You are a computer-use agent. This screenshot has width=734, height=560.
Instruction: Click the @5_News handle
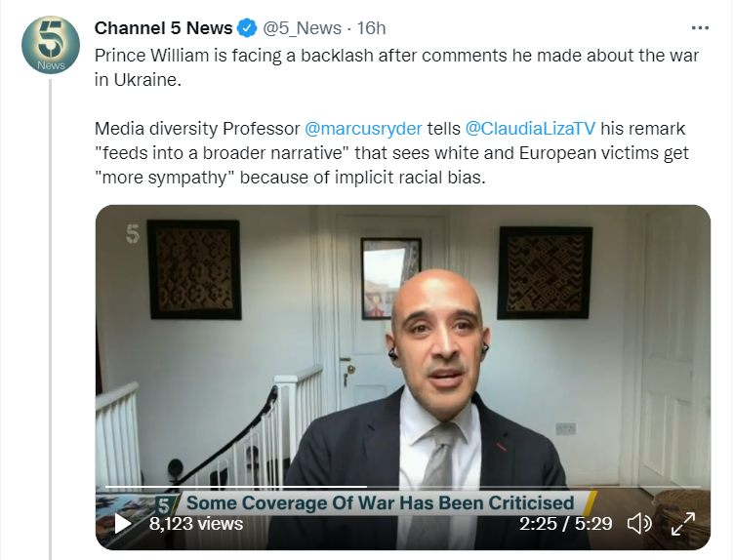click(x=306, y=29)
